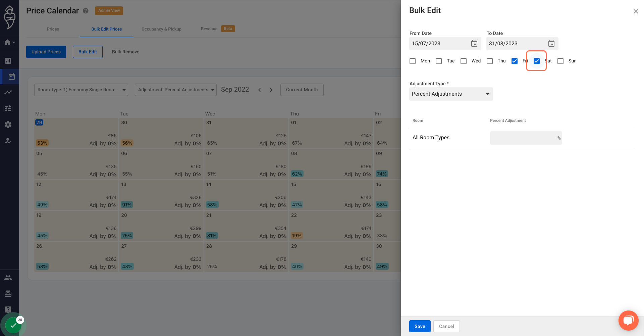Close the Bulk Edit panel
The width and height of the screenshot is (644, 336).
tap(636, 11)
